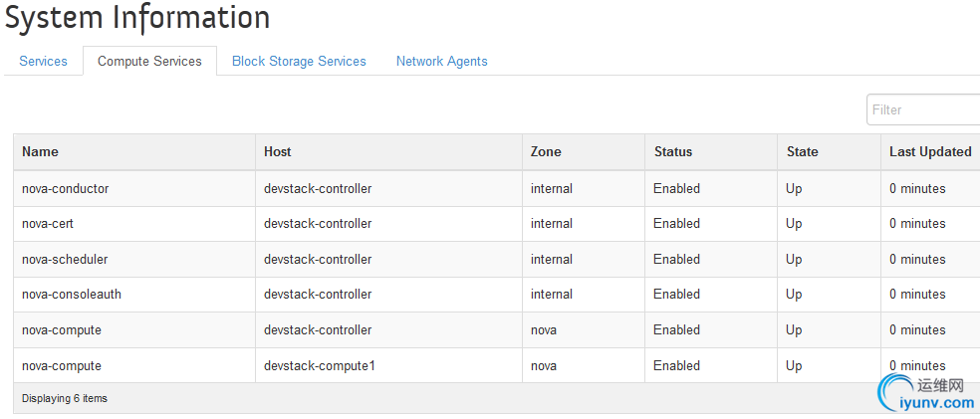Click the nova-consoleauth service name
980x419 pixels.
tap(72, 295)
